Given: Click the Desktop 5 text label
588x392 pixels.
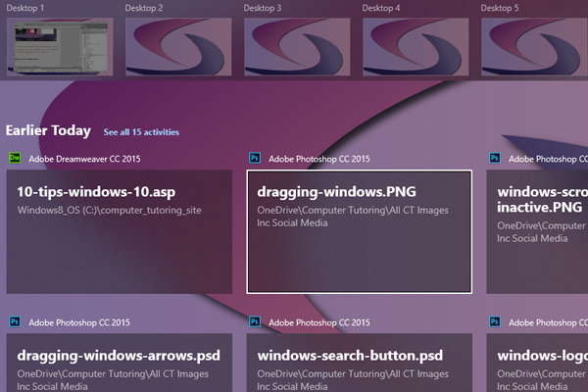Looking at the screenshot, I should click(x=500, y=8).
